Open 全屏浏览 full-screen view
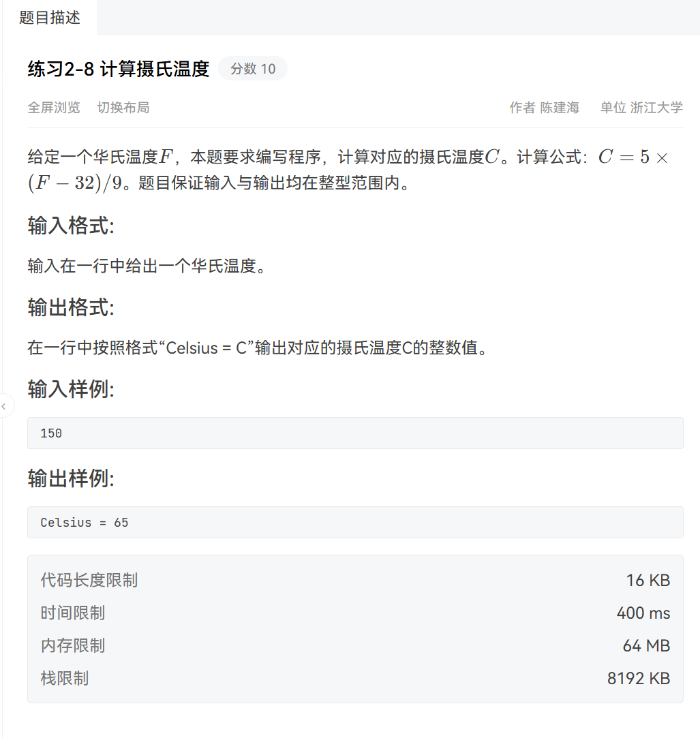 click(54, 108)
